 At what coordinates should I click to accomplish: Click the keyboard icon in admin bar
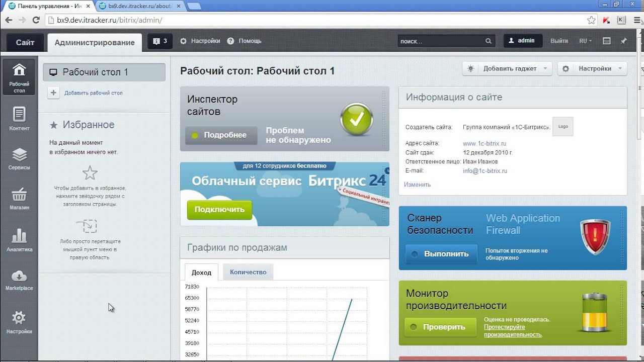(x=607, y=41)
